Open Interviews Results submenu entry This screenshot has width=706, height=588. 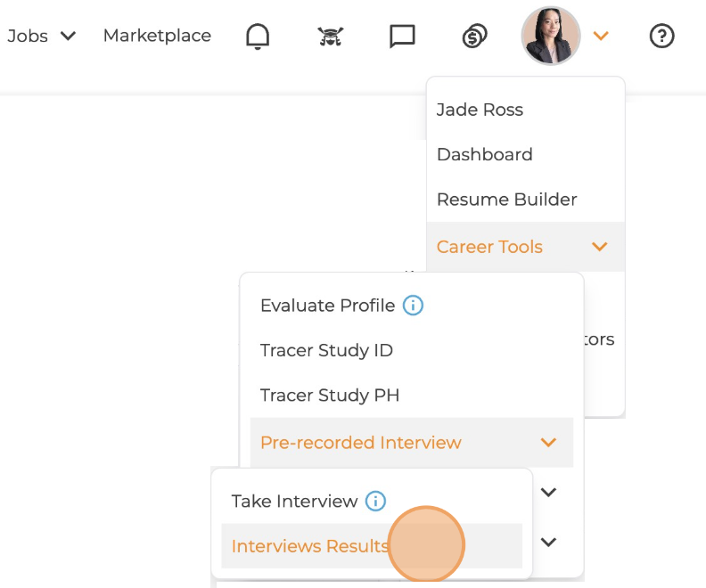click(309, 546)
